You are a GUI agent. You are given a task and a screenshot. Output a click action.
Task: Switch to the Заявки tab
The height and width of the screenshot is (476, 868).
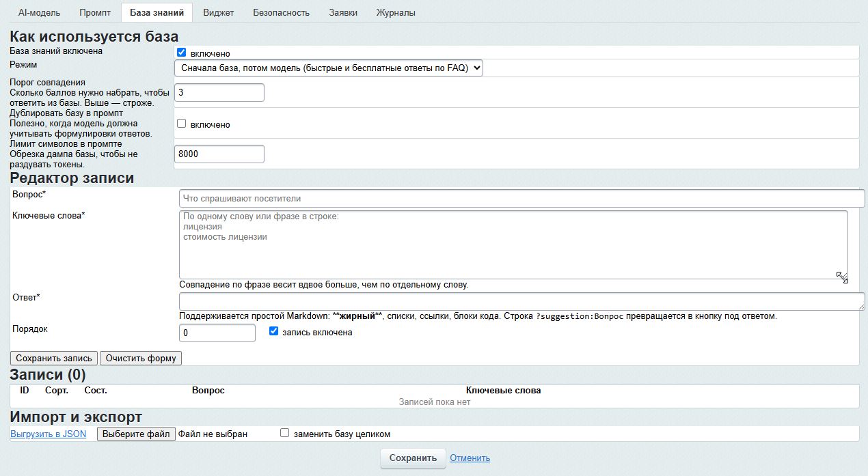click(343, 12)
